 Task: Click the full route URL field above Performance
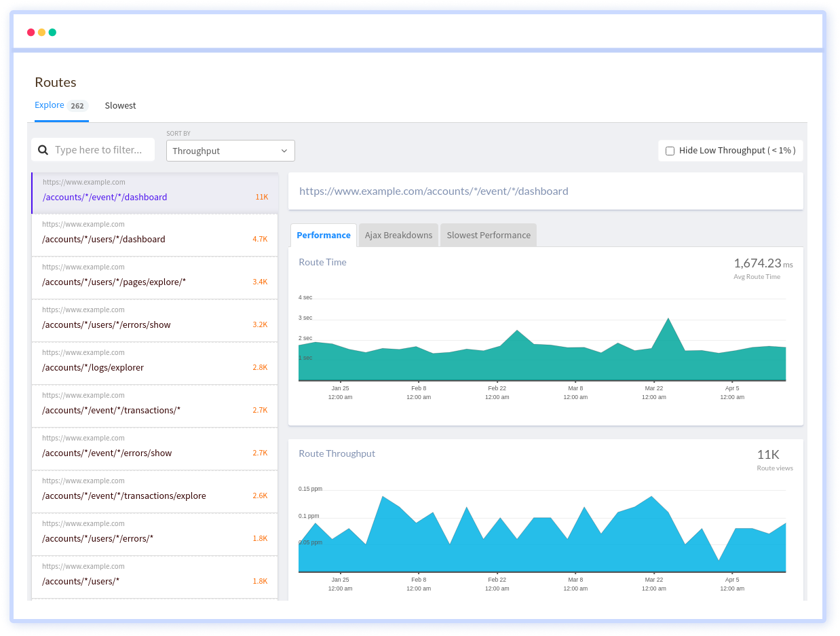[x=434, y=191]
